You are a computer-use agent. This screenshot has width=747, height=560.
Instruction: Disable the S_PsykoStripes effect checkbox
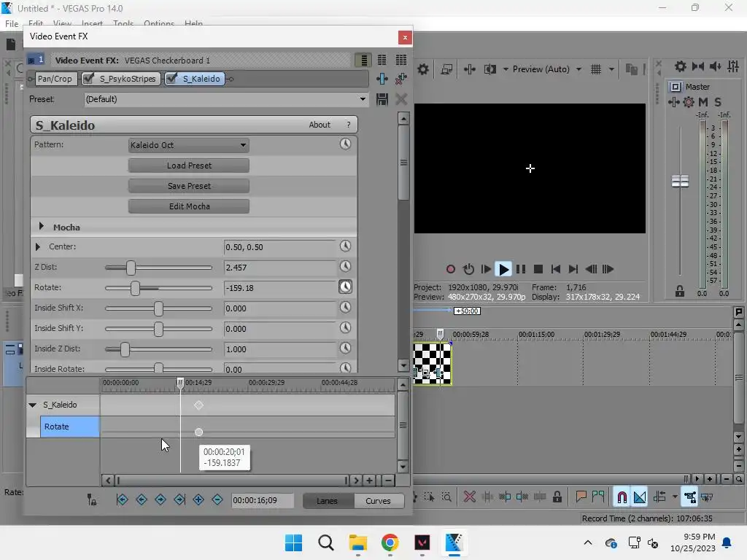(x=88, y=79)
